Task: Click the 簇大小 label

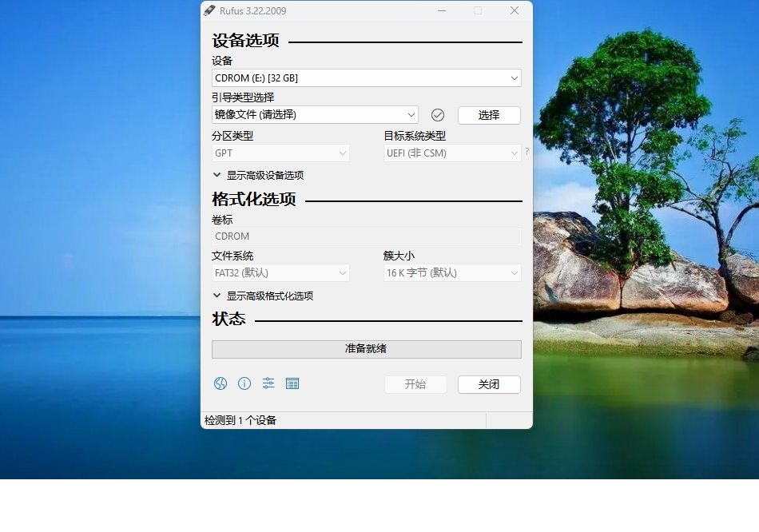Action: pos(399,256)
